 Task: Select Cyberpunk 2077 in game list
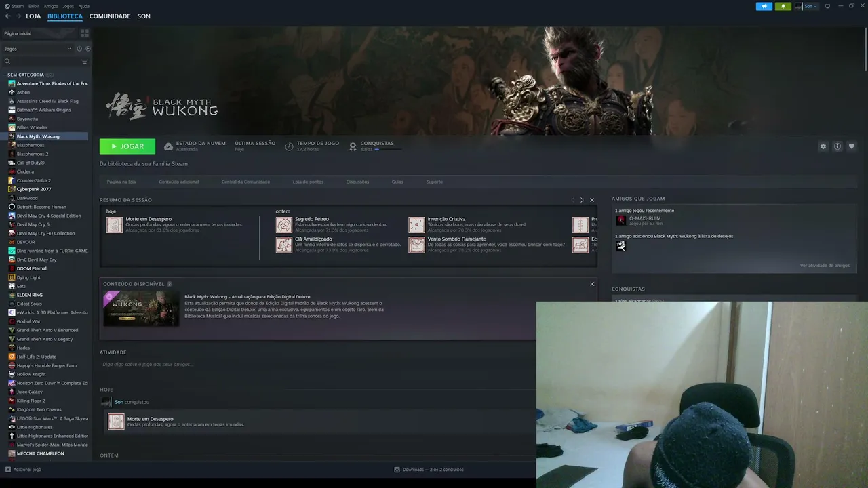tap(34, 189)
